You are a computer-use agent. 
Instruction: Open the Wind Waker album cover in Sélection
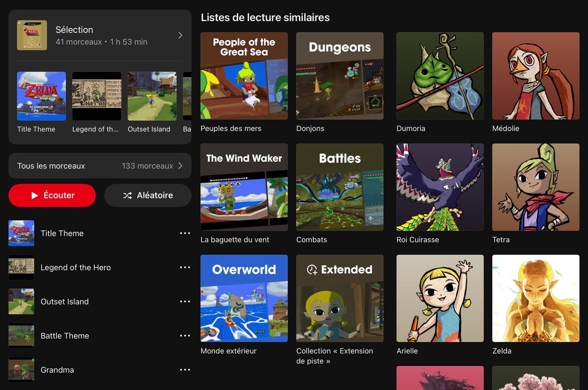tap(32, 35)
